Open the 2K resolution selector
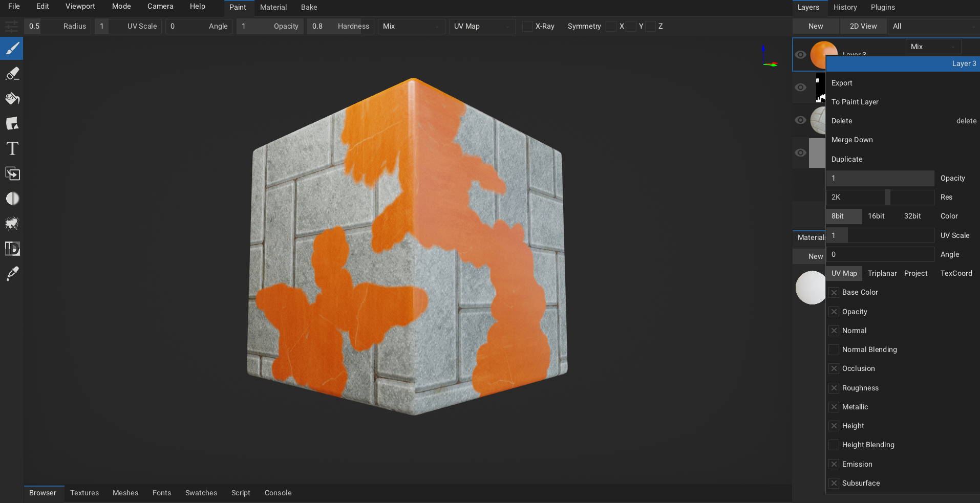The height and width of the screenshot is (503, 980). (x=880, y=197)
